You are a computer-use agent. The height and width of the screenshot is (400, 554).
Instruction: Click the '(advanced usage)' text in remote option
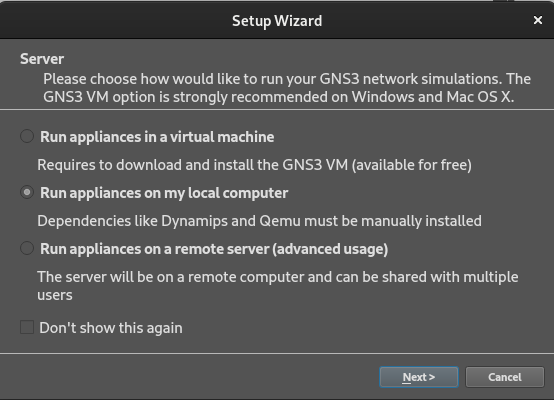330,249
